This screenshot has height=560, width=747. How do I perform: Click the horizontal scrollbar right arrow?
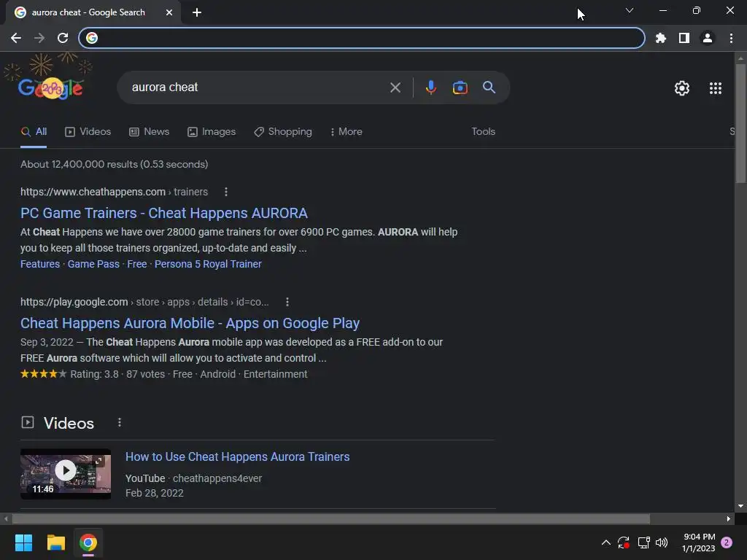pyautogui.click(x=729, y=518)
